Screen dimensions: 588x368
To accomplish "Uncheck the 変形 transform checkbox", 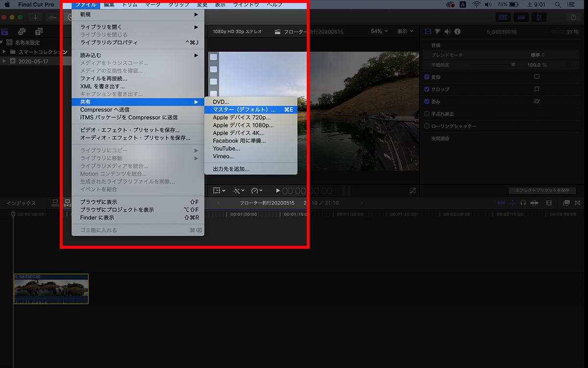I will pyautogui.click(x=427, y=77).
